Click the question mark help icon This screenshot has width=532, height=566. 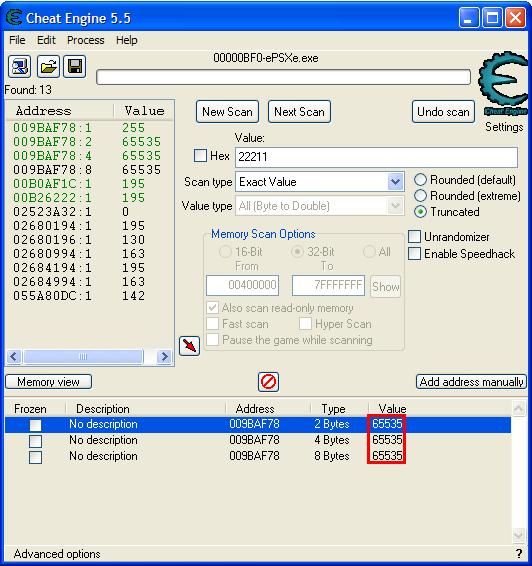(x=519, y=553)
